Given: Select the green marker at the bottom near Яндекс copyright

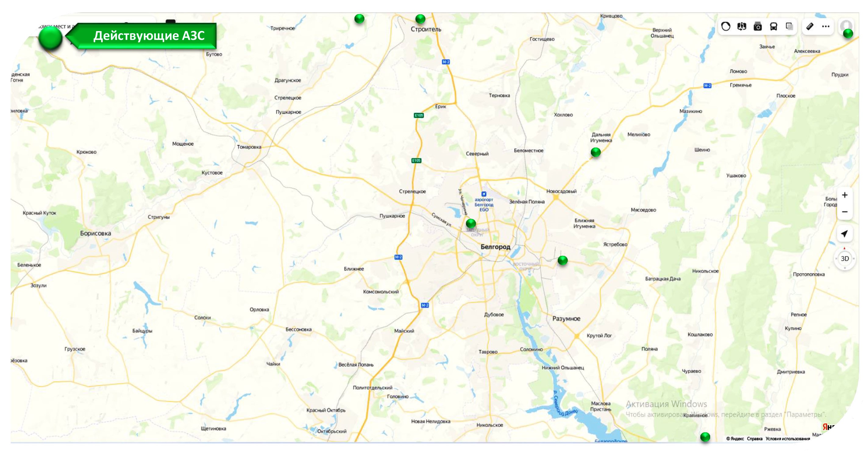Looking at the screenshot, I should click(705, 437).
